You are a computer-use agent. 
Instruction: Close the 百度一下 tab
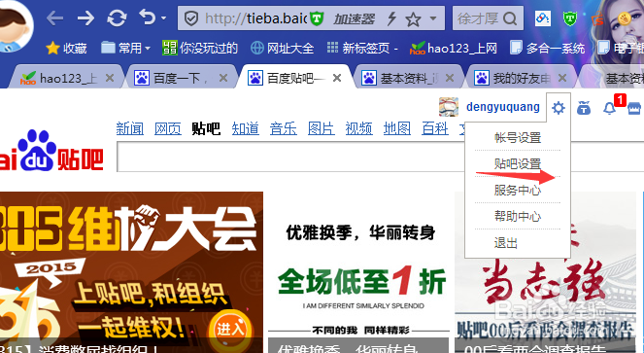coord(223,78)
